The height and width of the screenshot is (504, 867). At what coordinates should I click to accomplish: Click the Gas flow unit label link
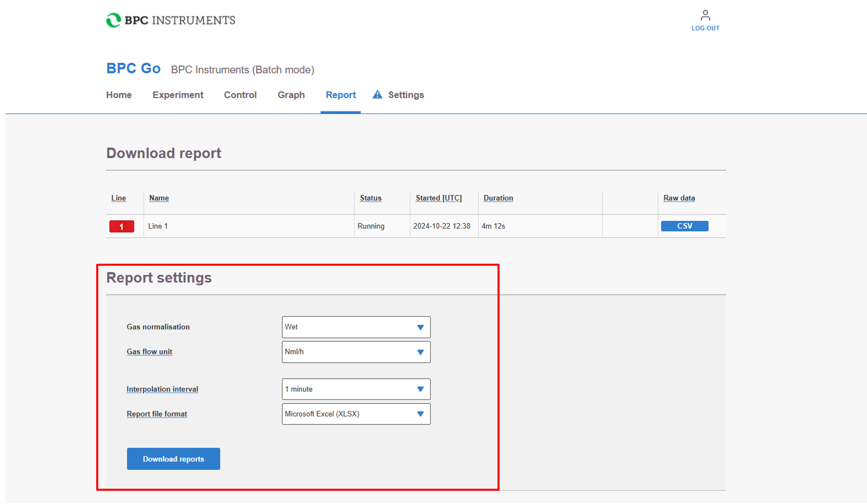149,352
